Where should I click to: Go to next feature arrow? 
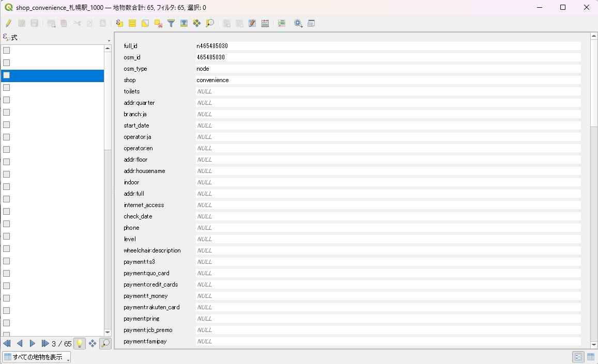(33, 343)
